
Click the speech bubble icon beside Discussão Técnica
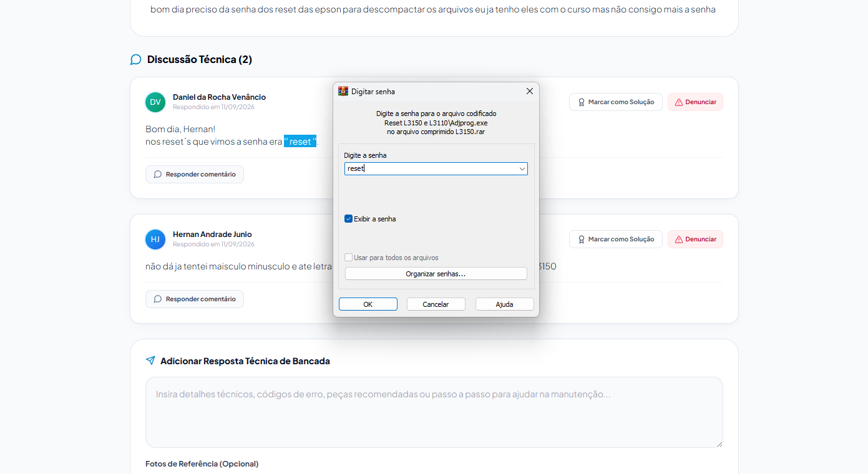tap(135, 60)
